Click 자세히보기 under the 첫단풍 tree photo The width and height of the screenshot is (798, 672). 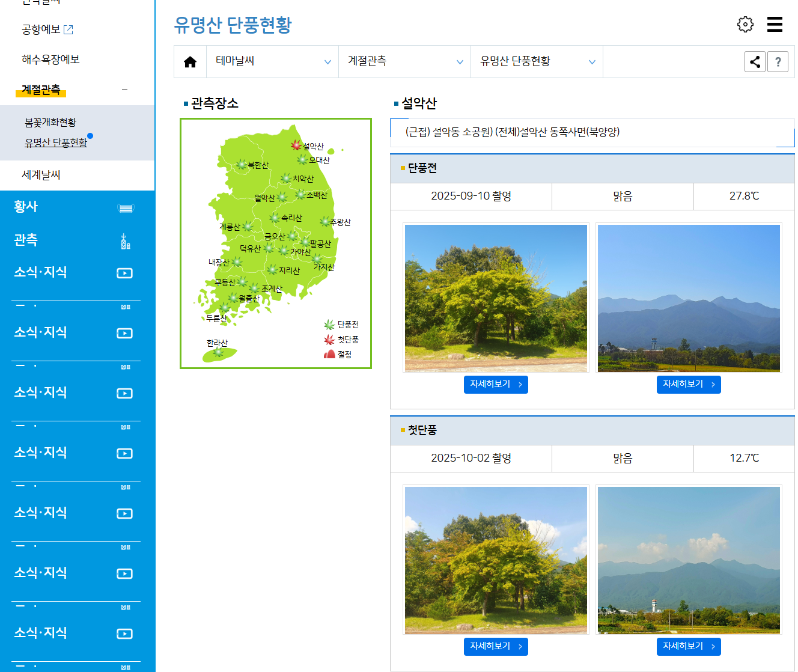click(496, 646)
